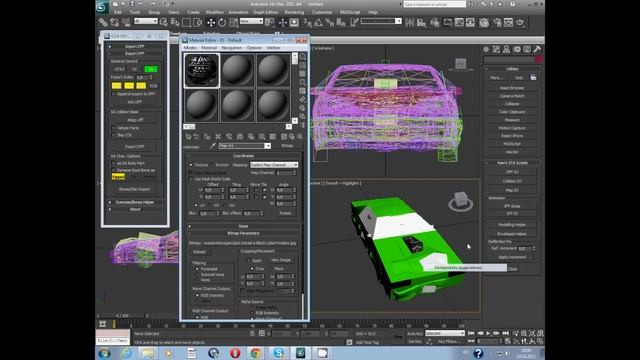Viewport: 640px width, 360px height.
Task: Toggle Skip COL checkbox in DFF panel
Action: [114, 135]
